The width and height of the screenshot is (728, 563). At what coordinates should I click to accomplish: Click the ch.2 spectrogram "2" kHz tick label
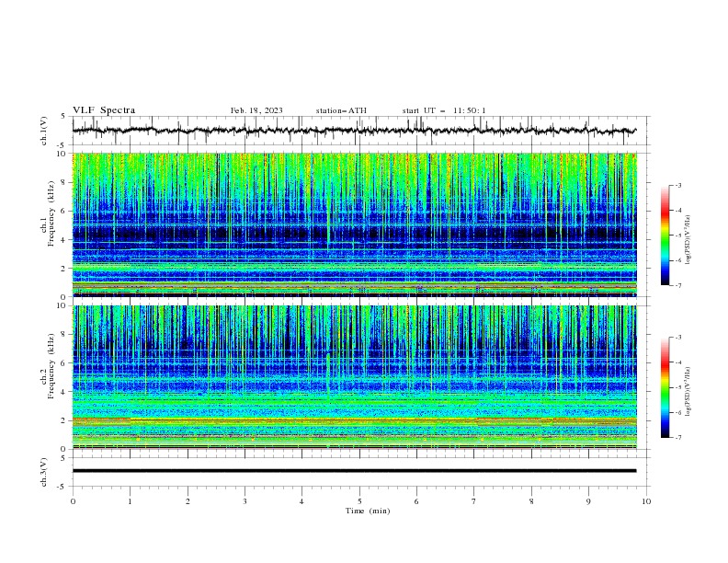coord(64,420)
